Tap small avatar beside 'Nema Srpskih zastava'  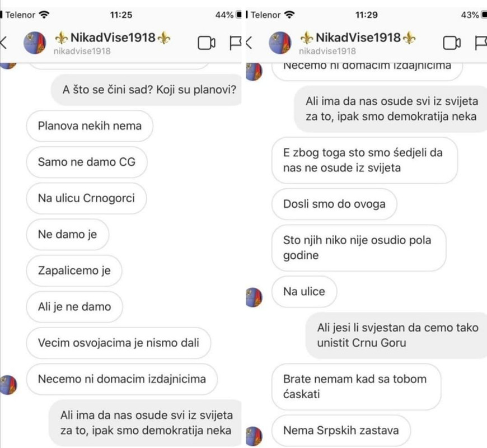pyautogui.click(x=254, y=436)
